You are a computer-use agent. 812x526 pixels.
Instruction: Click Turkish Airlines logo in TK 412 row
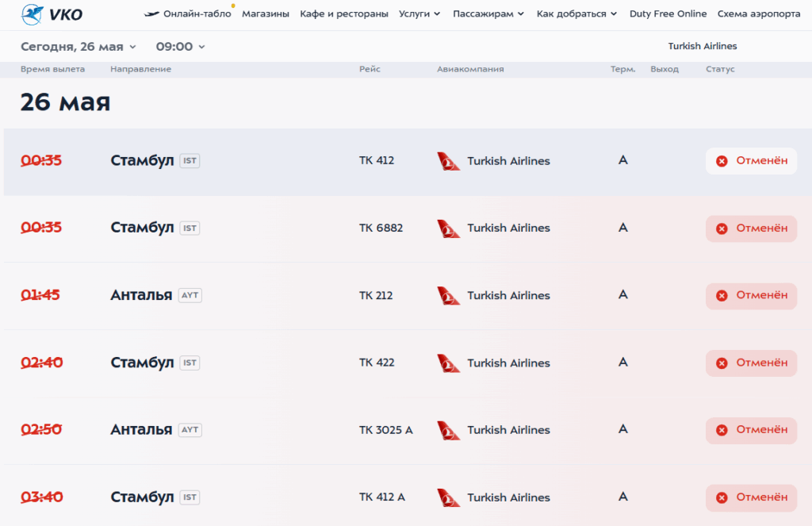tap(449, 161)
